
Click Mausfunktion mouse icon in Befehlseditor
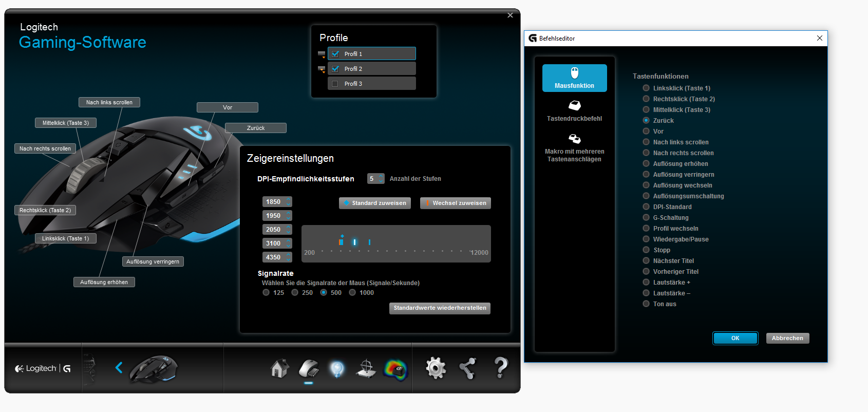[x=574, y=72]
